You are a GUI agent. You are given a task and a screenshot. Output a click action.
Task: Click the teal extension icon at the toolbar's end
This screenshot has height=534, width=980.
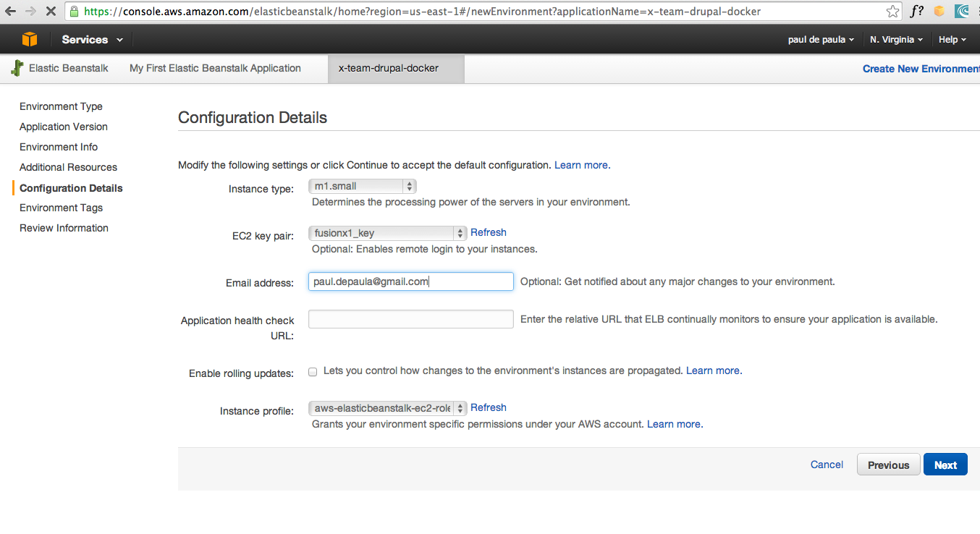coord(962,11)
